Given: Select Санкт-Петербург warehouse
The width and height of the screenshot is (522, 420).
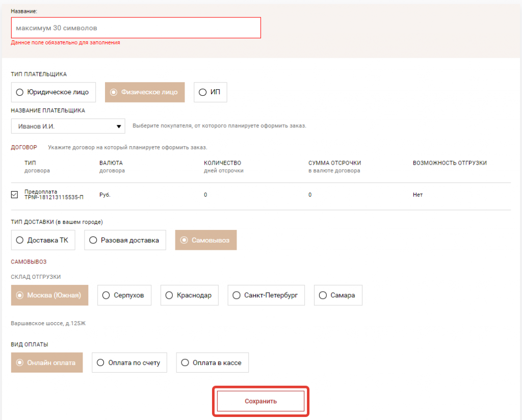Looking at the screenshot, I should pos(266,295).
